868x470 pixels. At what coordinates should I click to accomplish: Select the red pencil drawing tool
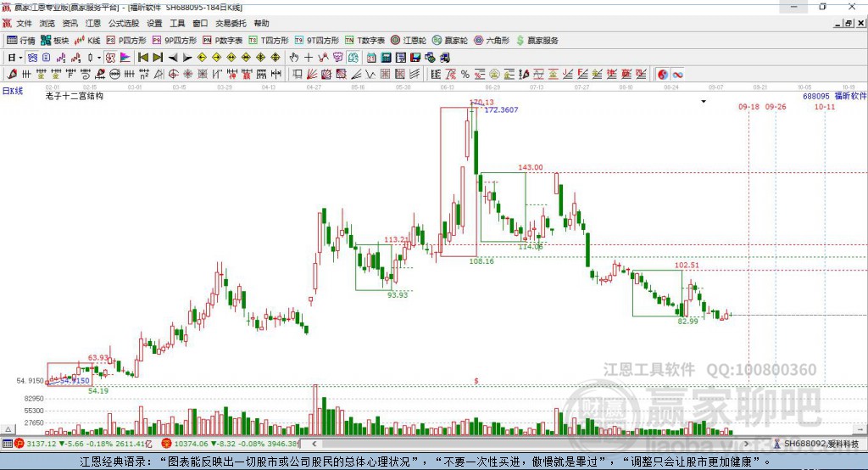(x=12, y=74)
